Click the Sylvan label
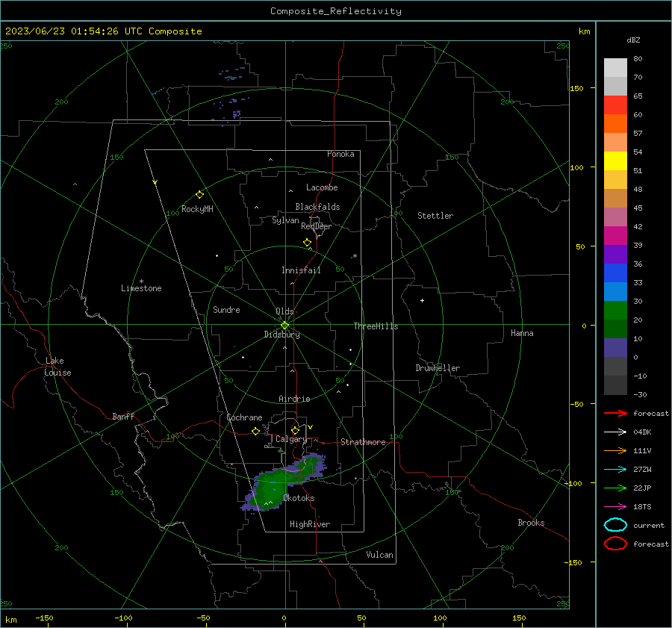 coord(285,220)
